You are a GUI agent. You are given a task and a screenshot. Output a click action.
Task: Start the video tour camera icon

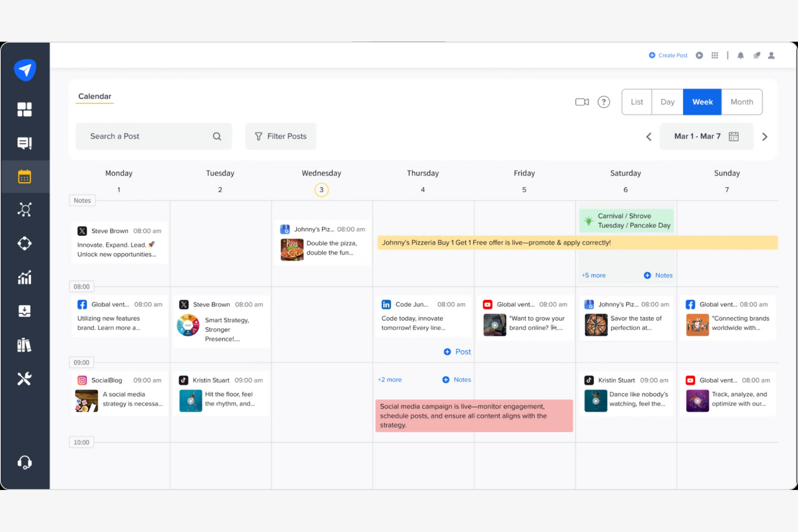click(581, 101)
